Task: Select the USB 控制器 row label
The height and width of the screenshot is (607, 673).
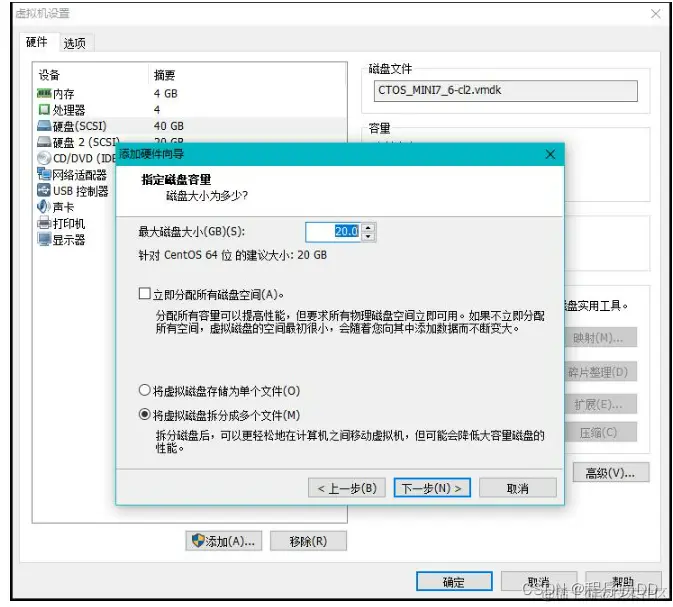Action: coord(81,191)
